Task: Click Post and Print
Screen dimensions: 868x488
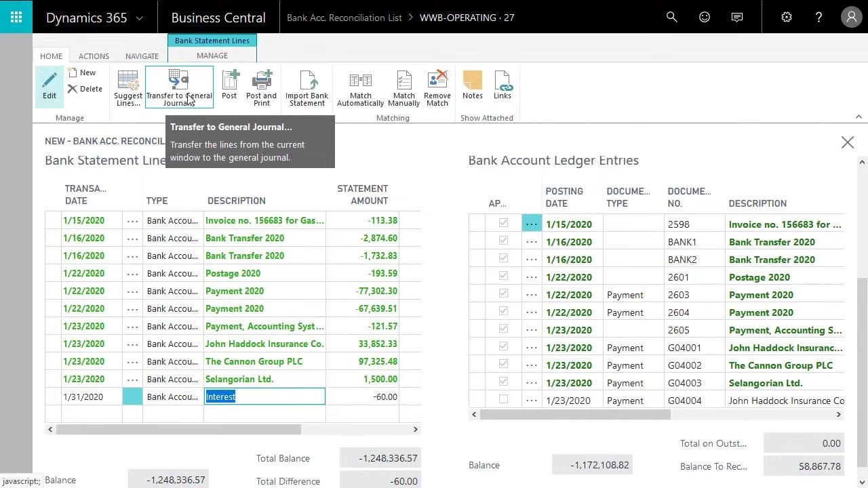Action: (262, 88)
